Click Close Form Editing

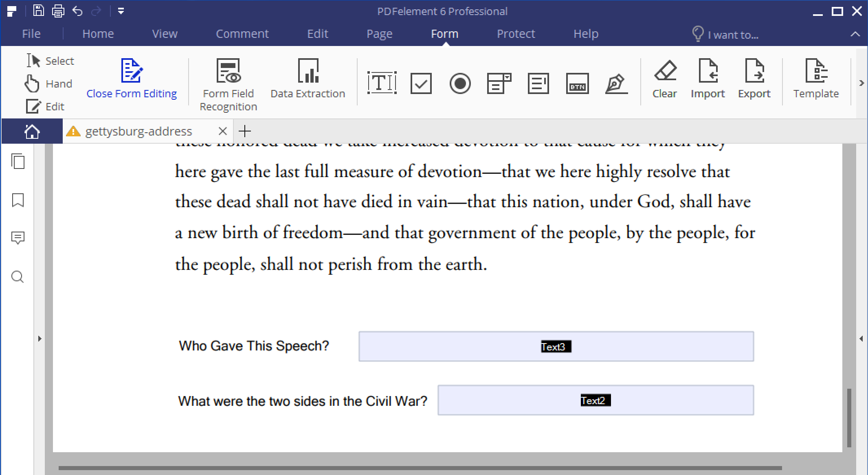pyautogui.click(x=132, y=93)
